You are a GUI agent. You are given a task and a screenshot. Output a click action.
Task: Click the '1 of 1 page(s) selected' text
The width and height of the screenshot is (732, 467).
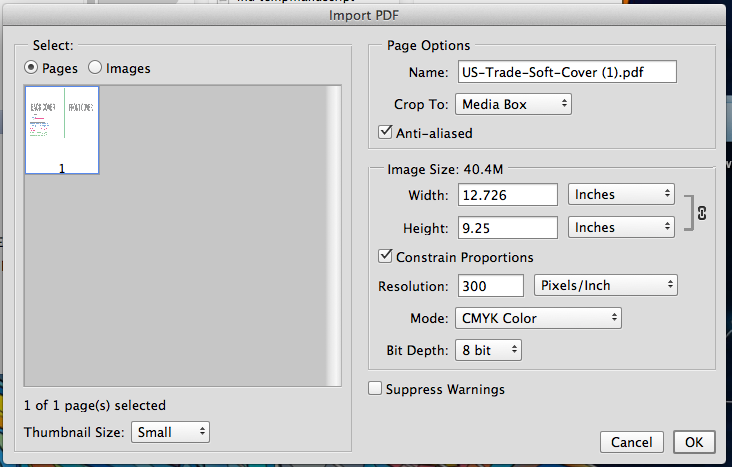95,405
